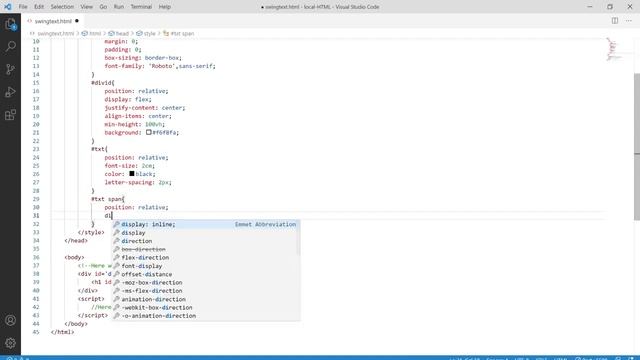Click the #f6f8fa background color swatch
The height and width of the screenshot is (360, 640).
[149, 132]
